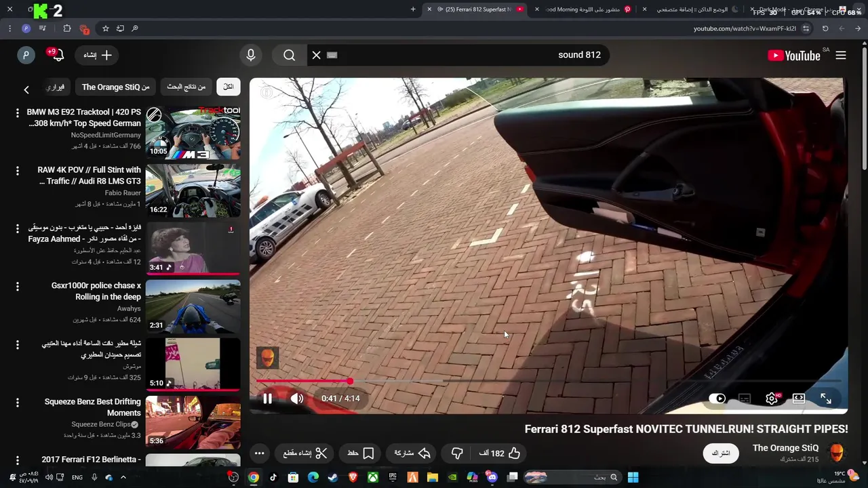Open options for Fayza Ahmed video
868x488 pixels.
click(x=18, y=229)
